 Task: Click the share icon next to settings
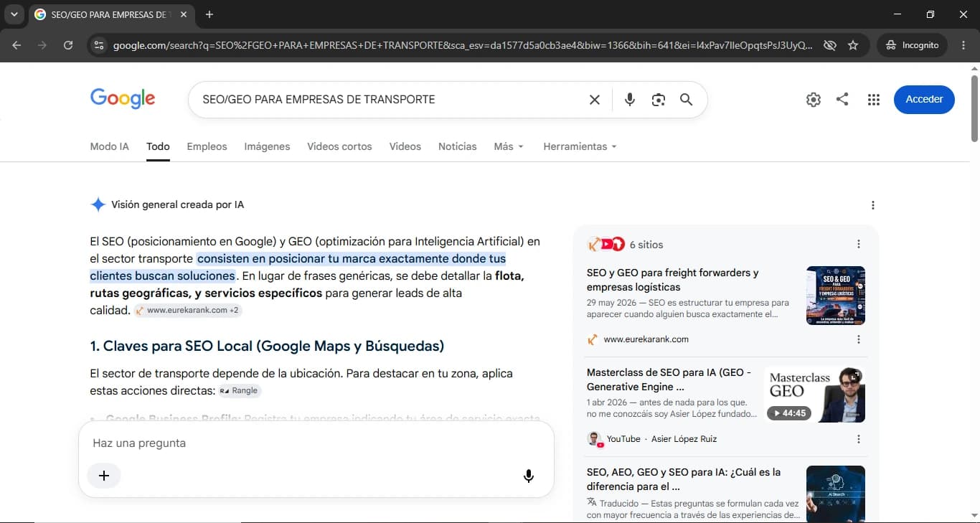pos(842,100)
